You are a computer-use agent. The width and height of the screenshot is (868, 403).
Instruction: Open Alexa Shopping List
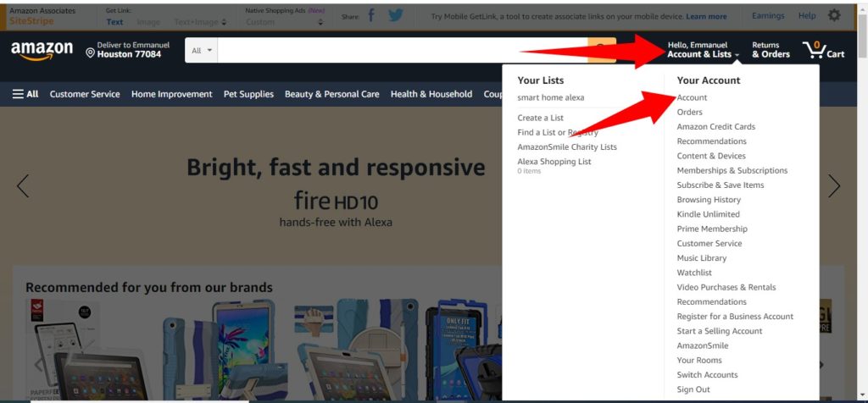pos(554,162)
